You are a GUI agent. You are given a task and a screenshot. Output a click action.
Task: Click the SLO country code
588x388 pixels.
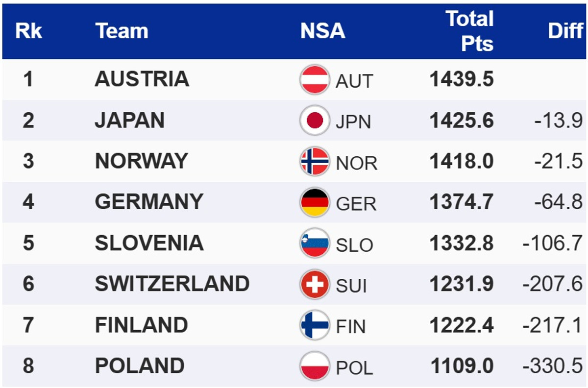point(354,244)
